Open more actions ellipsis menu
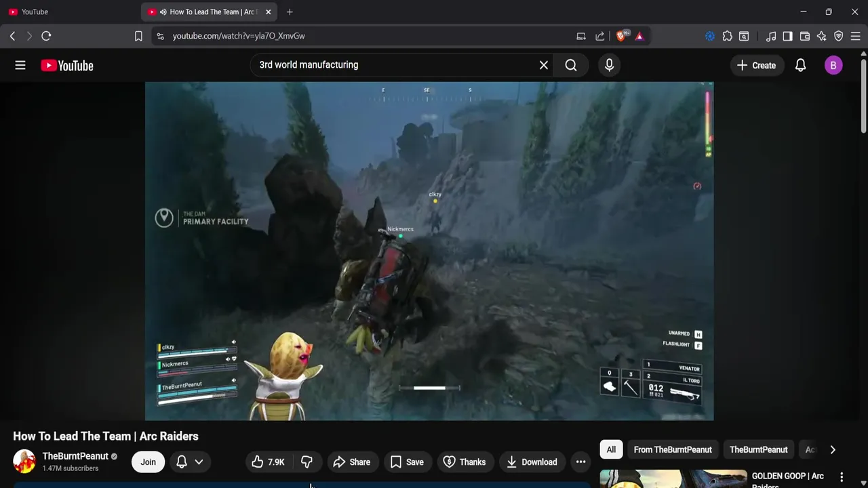The height and width of the screenshot is (488, 868). click(580, 462)
